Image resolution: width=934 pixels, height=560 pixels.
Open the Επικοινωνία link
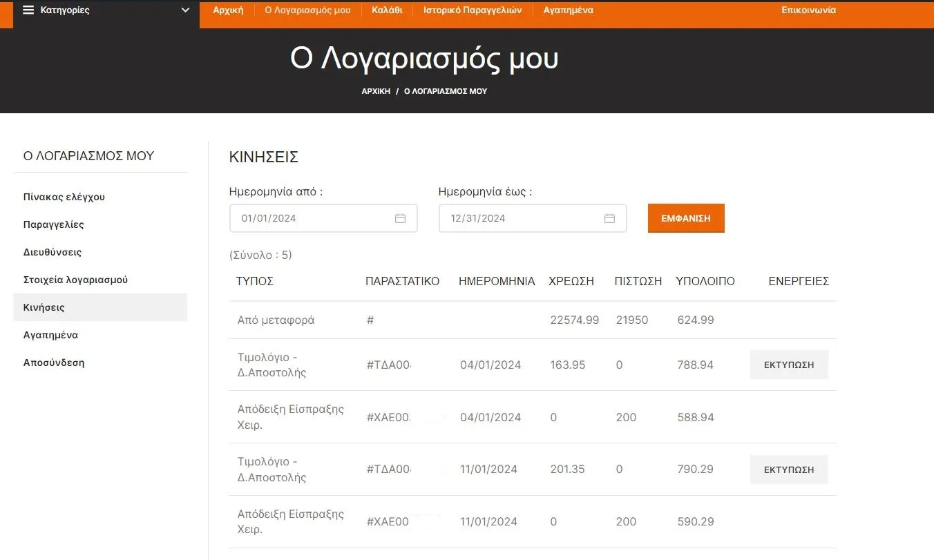808,10
